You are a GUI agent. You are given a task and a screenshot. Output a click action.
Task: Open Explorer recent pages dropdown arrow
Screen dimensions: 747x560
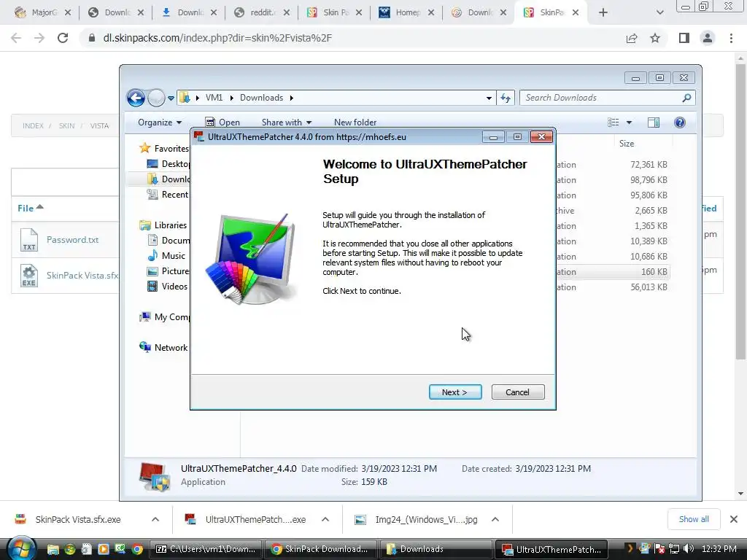[x=171, y=98]
